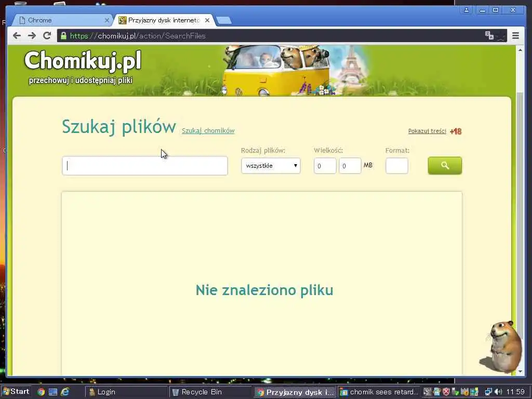This screenshot has width=532, height=399.
Task: Reload the current page
Action: (x=47, y=36)
